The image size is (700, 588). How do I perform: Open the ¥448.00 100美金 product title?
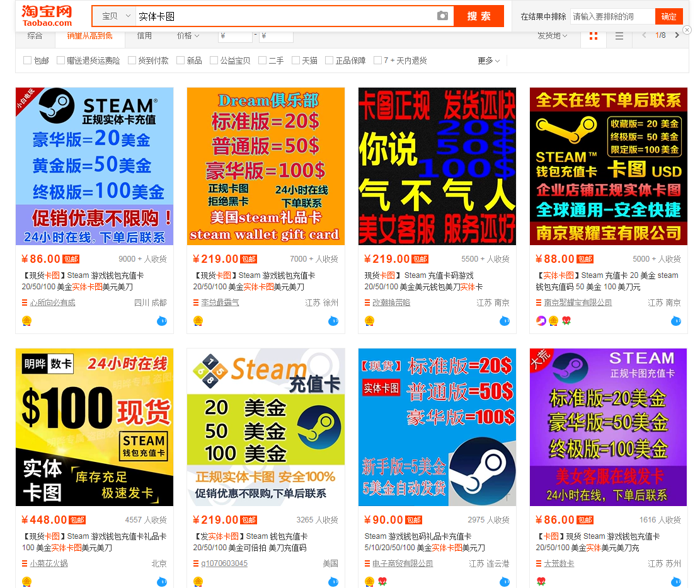tap(95, 541)
